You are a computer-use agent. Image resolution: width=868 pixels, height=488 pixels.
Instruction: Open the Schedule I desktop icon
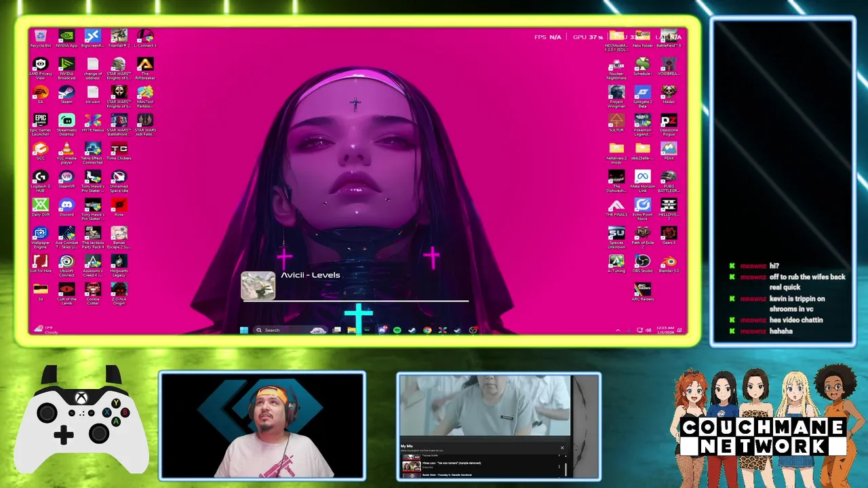coord(642,66)
